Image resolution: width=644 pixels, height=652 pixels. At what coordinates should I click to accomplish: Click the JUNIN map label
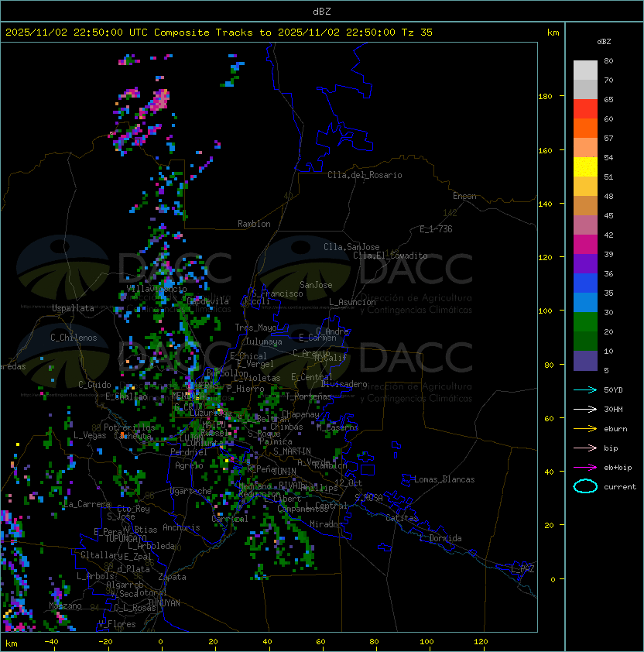[x=284, y=471]
